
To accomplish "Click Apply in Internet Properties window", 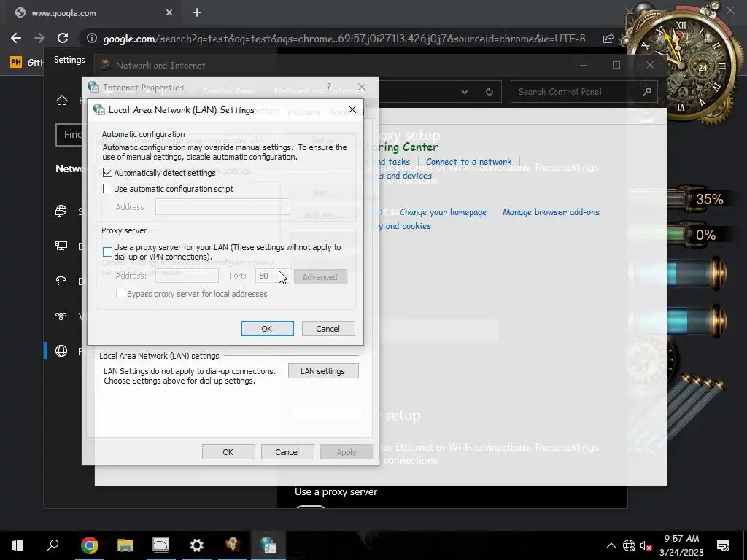I will coord(347,452).
